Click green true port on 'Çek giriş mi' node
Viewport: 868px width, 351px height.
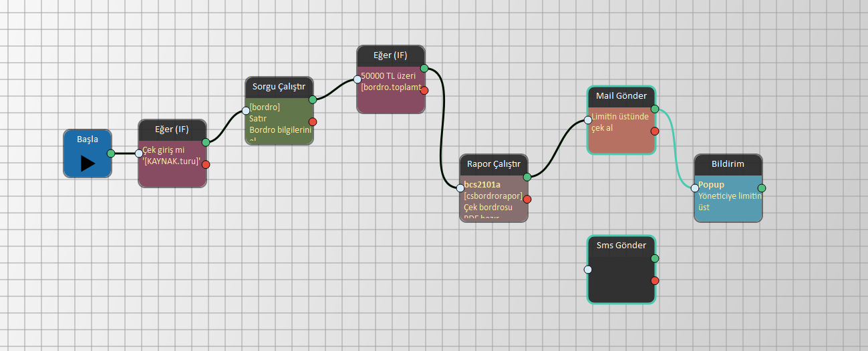pos(206,142)
